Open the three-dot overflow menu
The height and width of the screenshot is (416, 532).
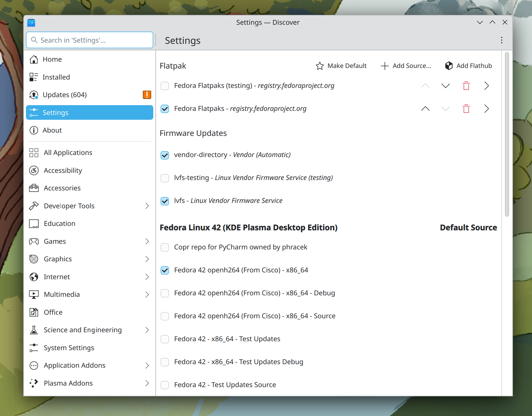point(502,40)
